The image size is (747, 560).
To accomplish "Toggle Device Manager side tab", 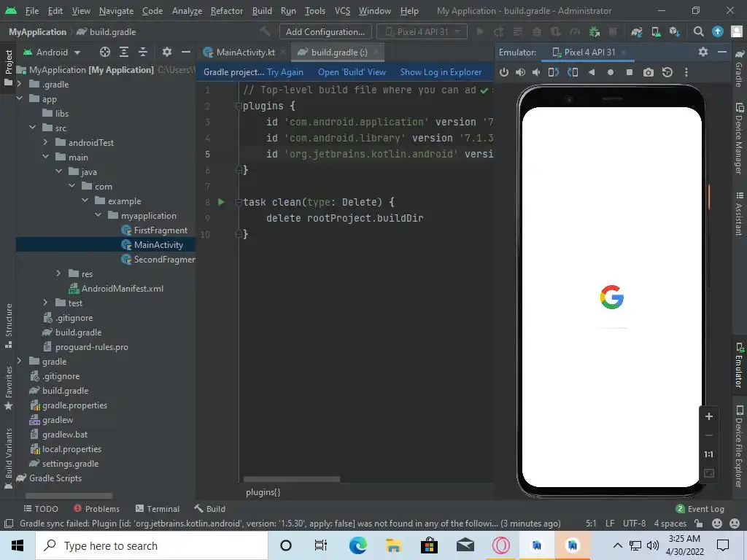I will (739, 138).
